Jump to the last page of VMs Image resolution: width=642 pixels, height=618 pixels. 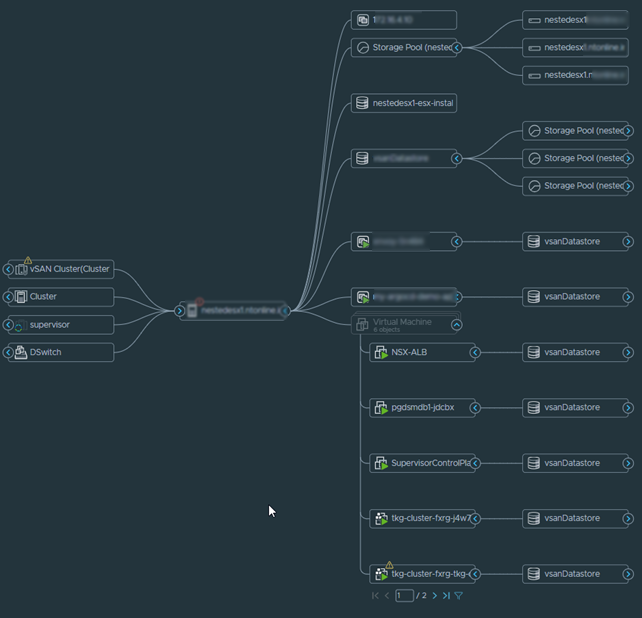(x=446, y=595)
